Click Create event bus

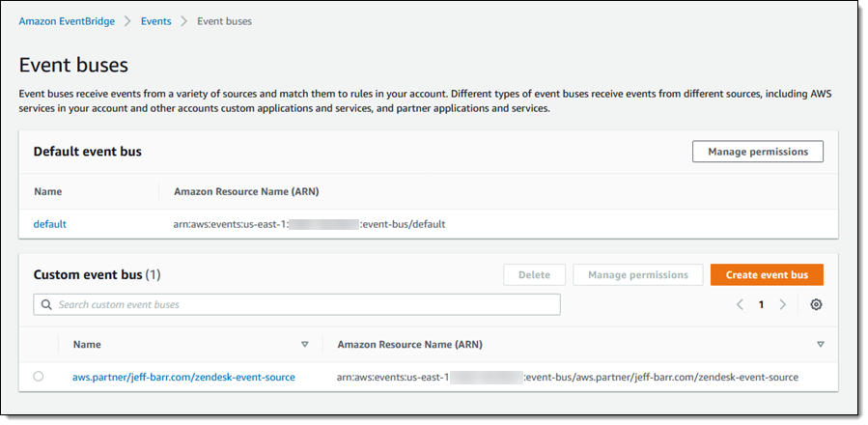pos(766,274)
